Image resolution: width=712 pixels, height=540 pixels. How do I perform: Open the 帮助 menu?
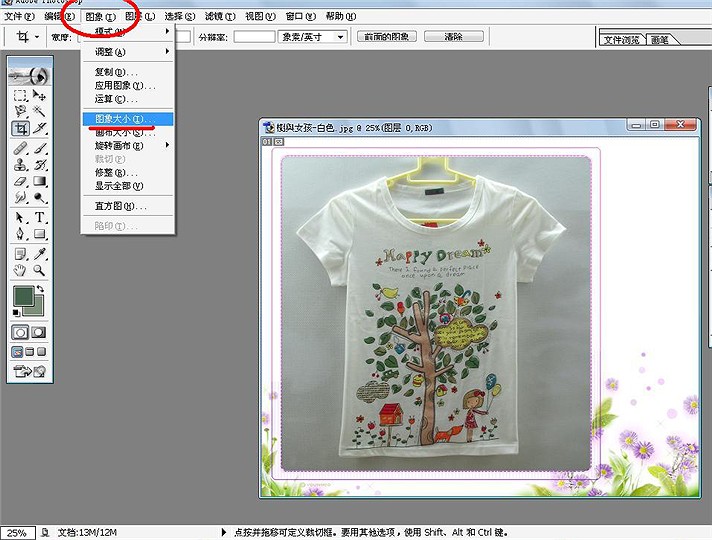tap(341, 16)
